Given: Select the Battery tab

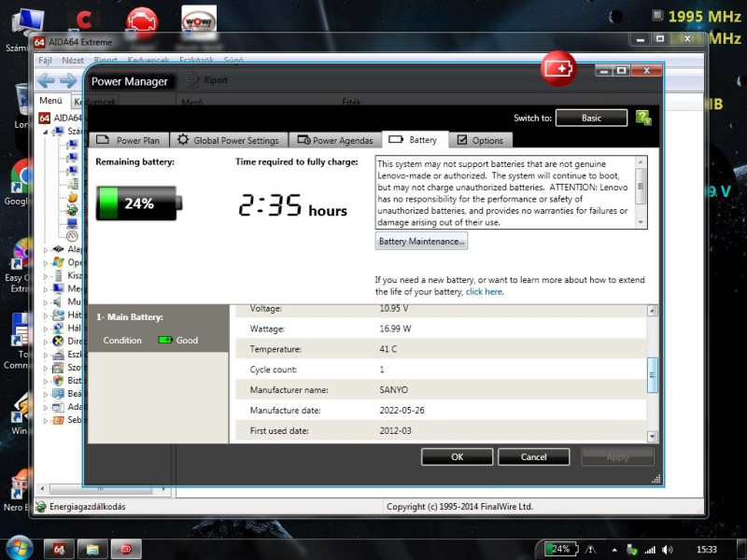Looking at the screenshot, I should (415, 139).
